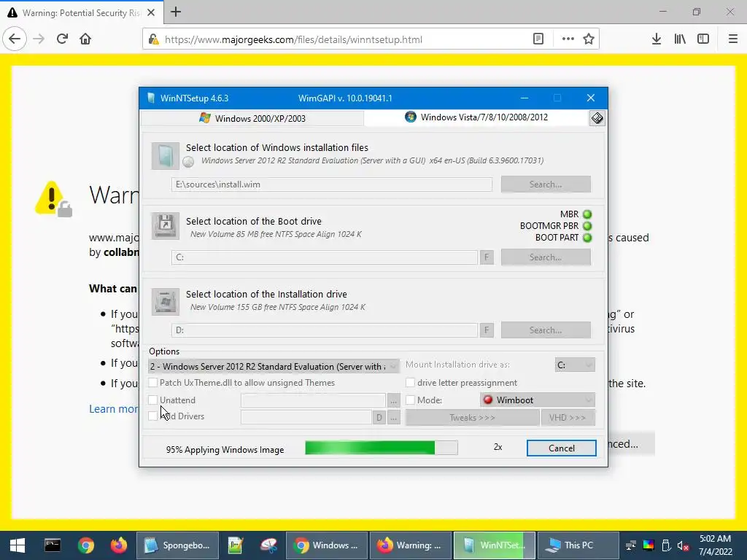Screen dimensions: 747x560
Task: Click the Boot drive floppy icon
Action: 166,226
